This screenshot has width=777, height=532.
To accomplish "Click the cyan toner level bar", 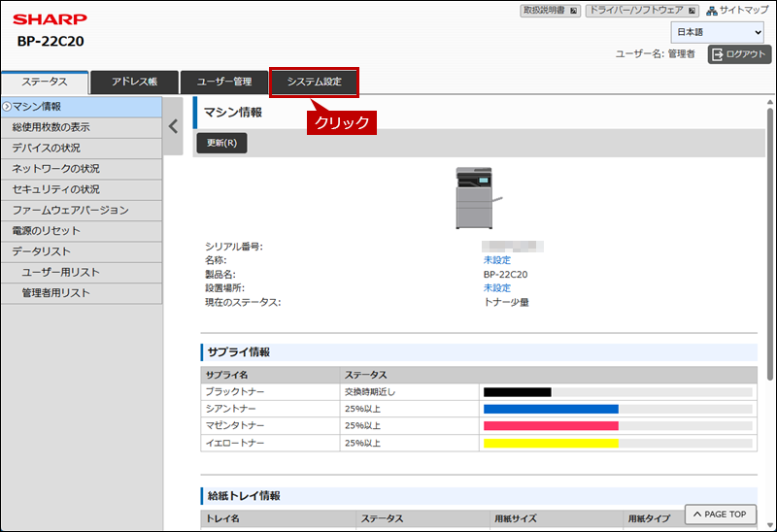I will coord(551,409).
